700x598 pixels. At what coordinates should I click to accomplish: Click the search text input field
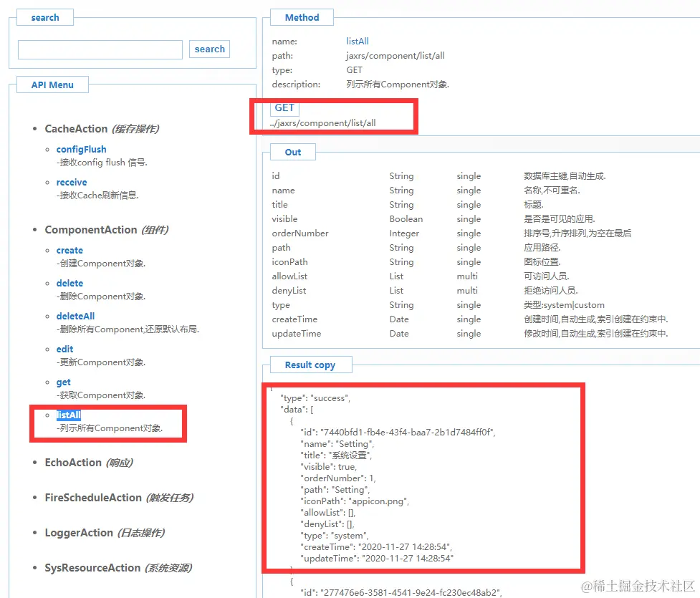100,49
